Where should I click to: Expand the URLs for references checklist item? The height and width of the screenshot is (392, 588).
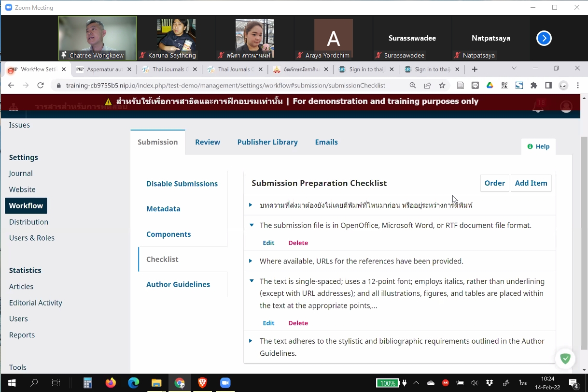(x=251, y=261)
